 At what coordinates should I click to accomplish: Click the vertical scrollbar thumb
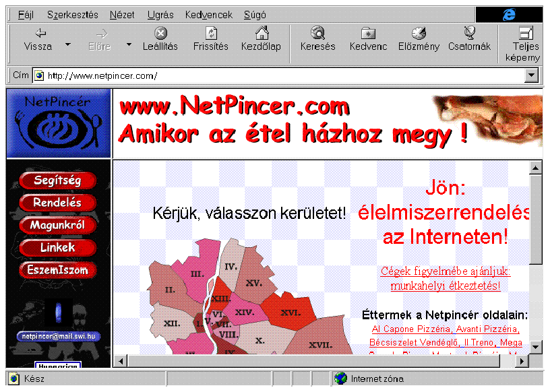tap(536, 220)
